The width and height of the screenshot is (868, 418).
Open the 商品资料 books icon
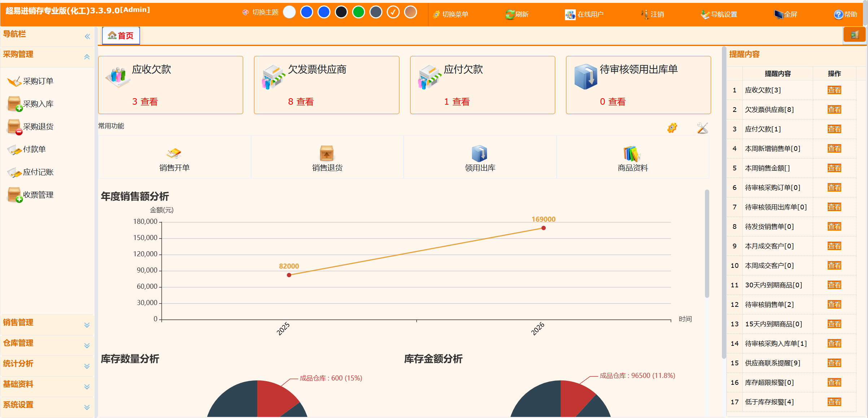pyautogui.click(x=632, y=154)
